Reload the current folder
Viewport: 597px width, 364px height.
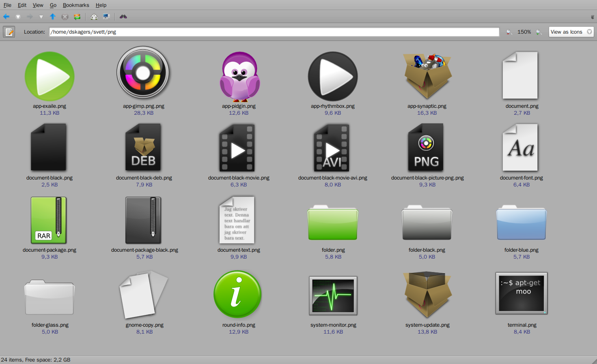(77, 17)
